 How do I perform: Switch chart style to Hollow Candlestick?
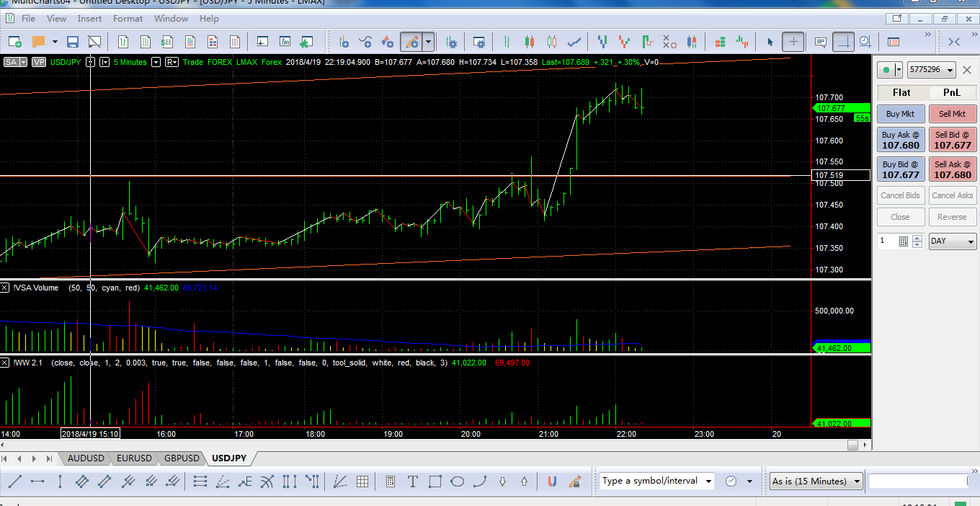(552, 42)
